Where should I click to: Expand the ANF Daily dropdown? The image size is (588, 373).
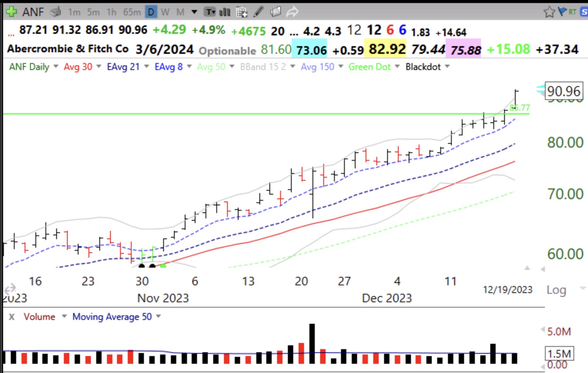(56, 67)
